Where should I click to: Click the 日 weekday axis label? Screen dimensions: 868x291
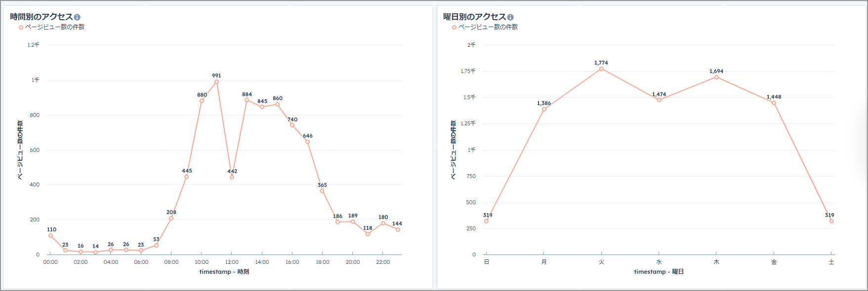coord(487,262)
